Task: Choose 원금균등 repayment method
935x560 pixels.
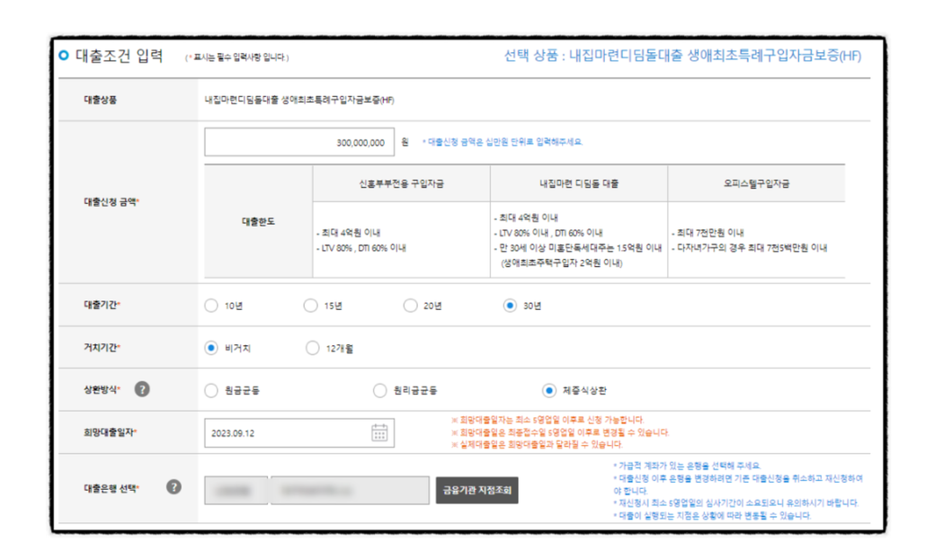Action: tap(211, 391)
